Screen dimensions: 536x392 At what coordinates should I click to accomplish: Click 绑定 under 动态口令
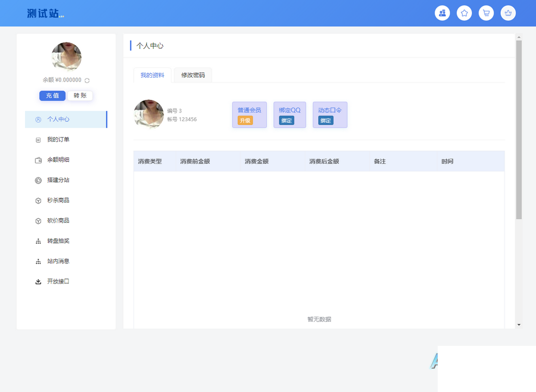325,121
